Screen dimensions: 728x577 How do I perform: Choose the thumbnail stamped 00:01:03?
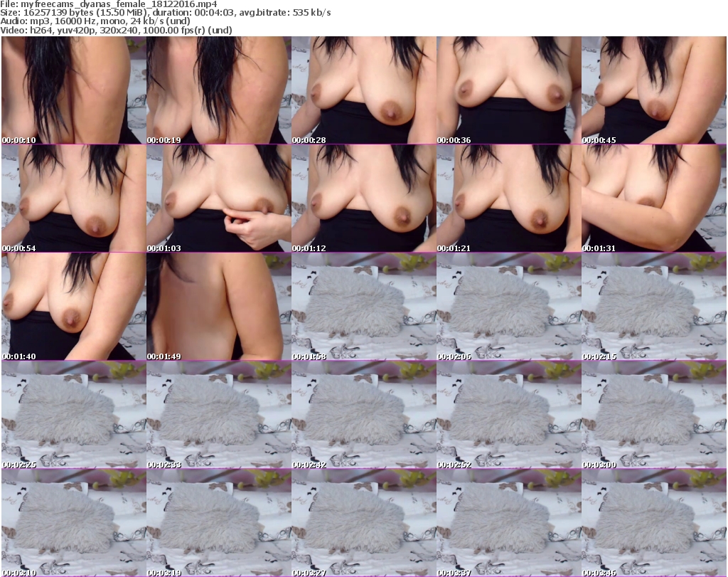point(219,198)
